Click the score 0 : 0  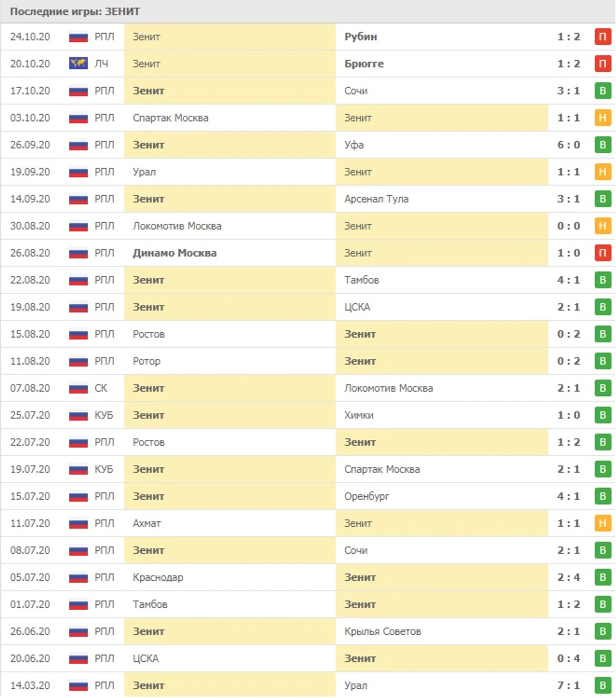coord(568,226)
